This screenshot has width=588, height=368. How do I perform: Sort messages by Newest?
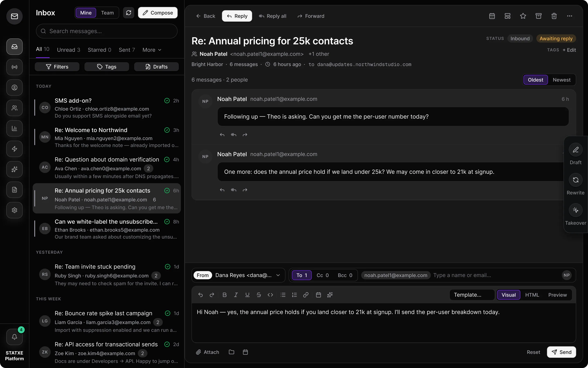561,80
